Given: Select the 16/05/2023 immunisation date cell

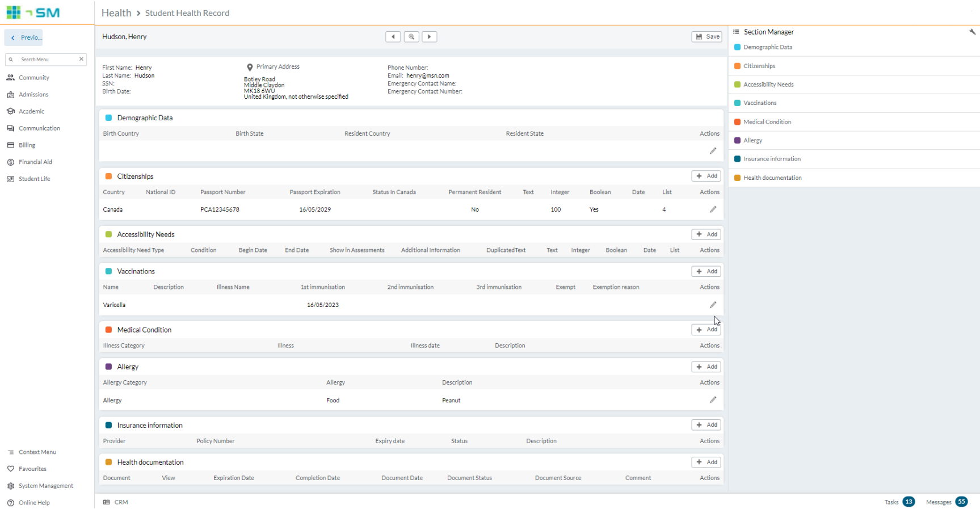Looking at the screenshot, I should click(x=323, y=305).
